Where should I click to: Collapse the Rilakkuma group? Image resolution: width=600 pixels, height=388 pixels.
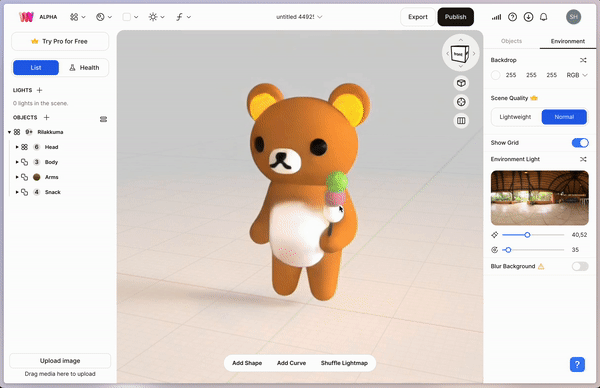pos(9,132)
